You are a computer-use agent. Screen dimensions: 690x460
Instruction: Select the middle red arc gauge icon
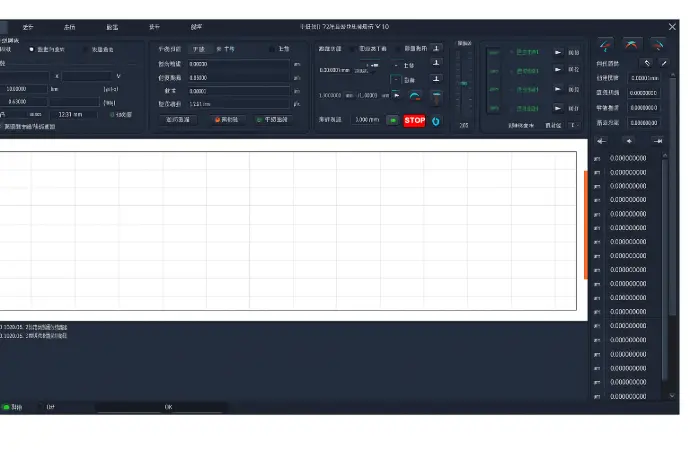click(631, 43)
